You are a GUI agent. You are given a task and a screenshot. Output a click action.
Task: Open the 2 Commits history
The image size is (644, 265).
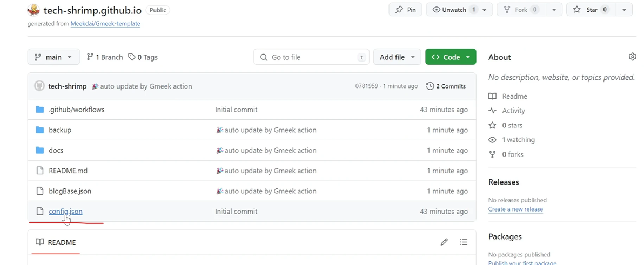[446, 86]
